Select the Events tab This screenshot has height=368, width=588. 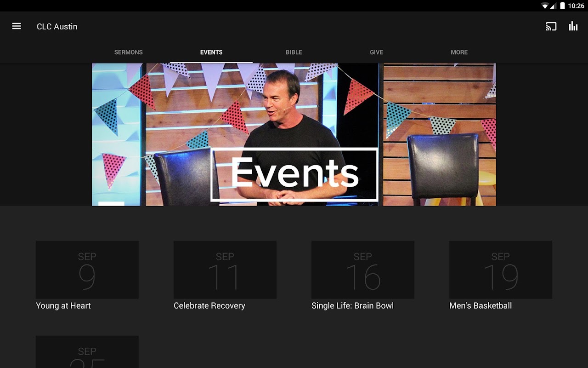[211, 52]
